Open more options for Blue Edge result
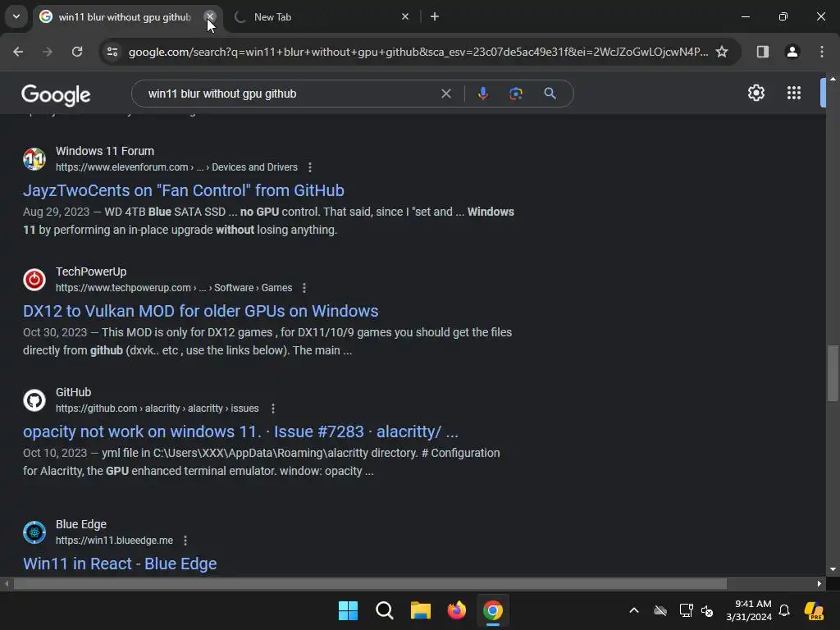Image resolution: width=840 pixels, height=630 pixels. [x=185, y=541]
